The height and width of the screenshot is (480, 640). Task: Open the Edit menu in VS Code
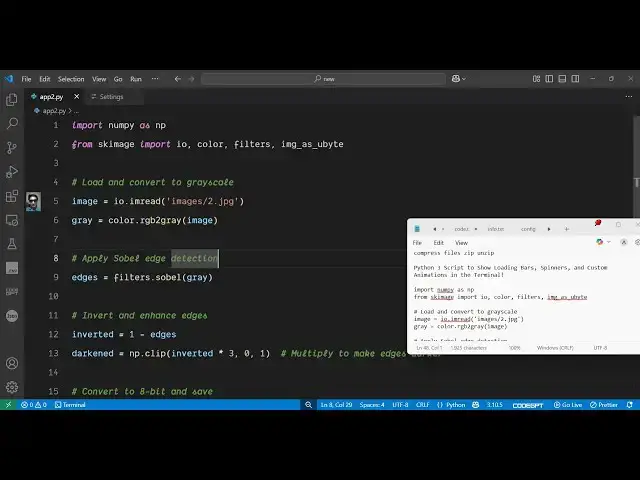45,79
